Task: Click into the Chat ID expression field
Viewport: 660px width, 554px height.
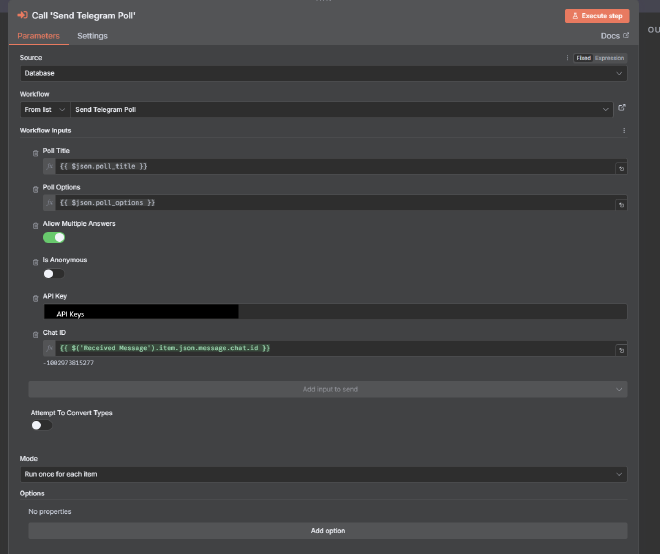Action: (330, 348)
